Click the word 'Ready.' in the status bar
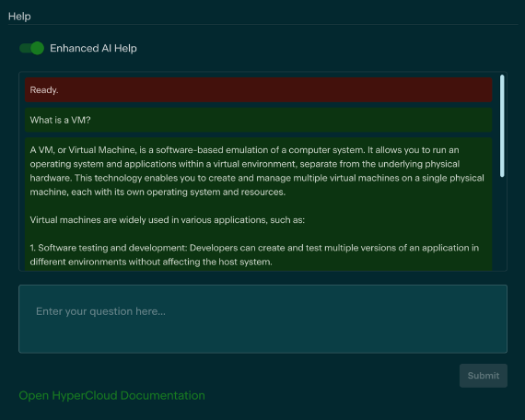The width and height of the screenshot is (525, 420). (44, 89)
